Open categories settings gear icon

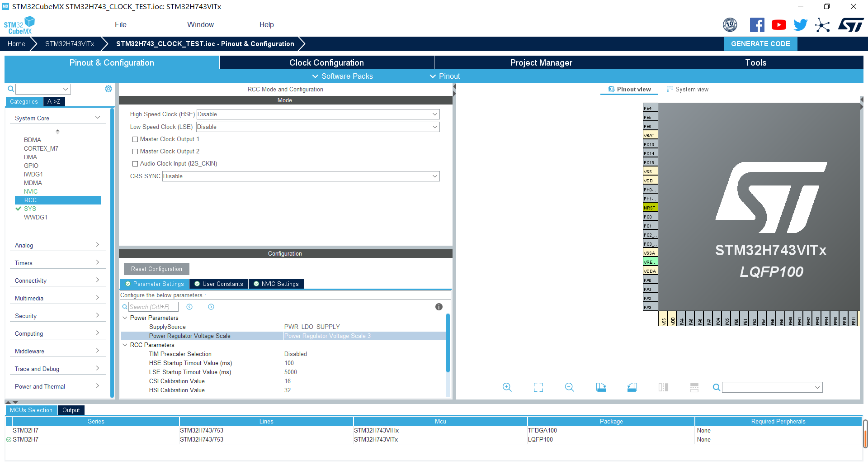coord(108,89)
